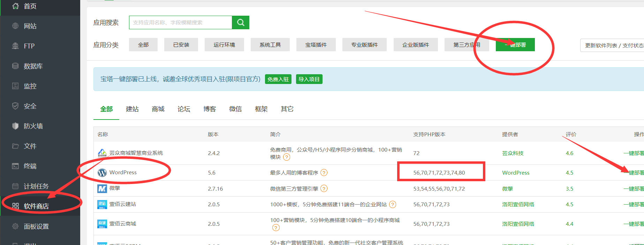This screenshot has height=245, width=644.
Task: Click the 网站 globe icon
Action: (15, 26)
